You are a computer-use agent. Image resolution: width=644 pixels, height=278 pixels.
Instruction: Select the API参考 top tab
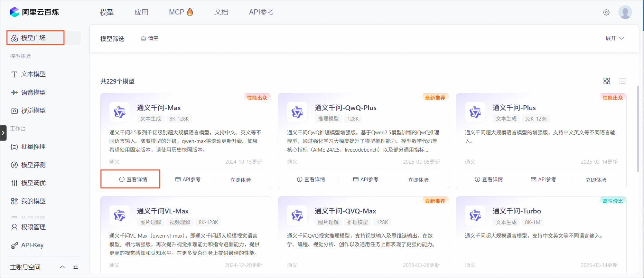261,12
